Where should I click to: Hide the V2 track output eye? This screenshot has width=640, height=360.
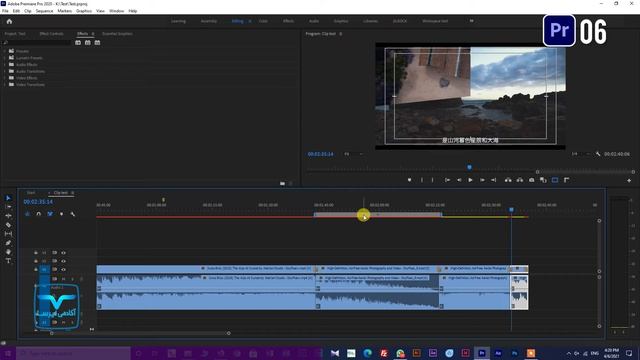pyautogui.click(x=63, y=261)
